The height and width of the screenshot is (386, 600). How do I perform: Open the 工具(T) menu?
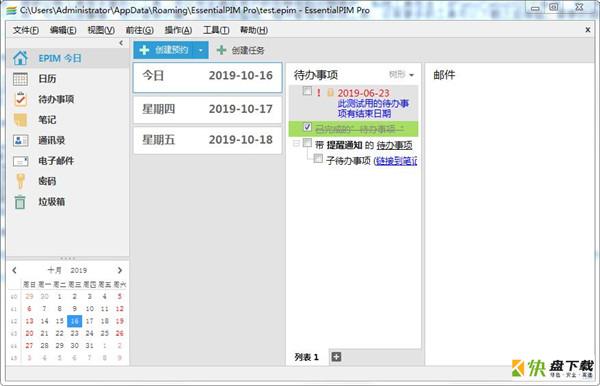216,30
